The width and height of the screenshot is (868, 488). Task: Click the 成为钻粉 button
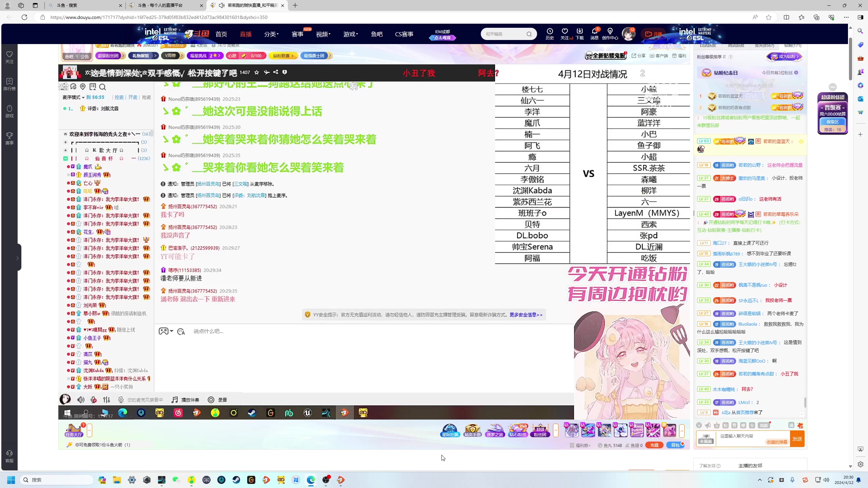[x=784, y=57]
